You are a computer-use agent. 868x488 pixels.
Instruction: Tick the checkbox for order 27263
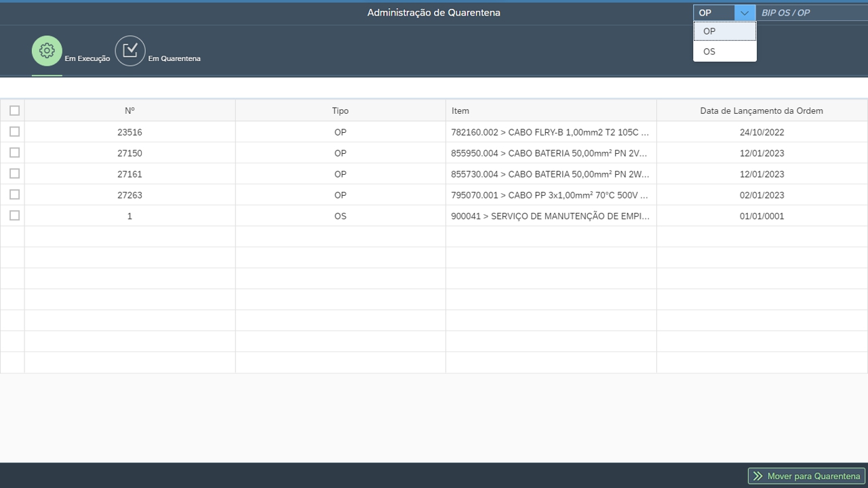click(x=14, y=195)
